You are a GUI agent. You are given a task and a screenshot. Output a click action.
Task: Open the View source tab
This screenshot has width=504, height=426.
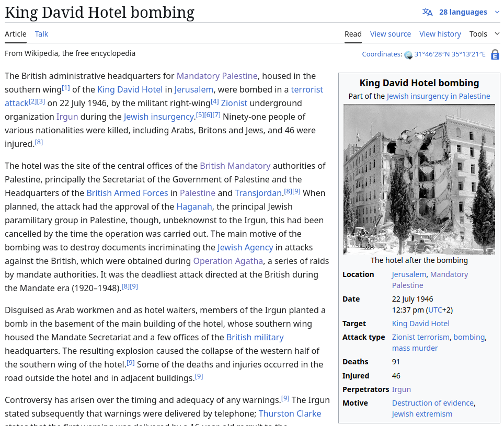390,34
